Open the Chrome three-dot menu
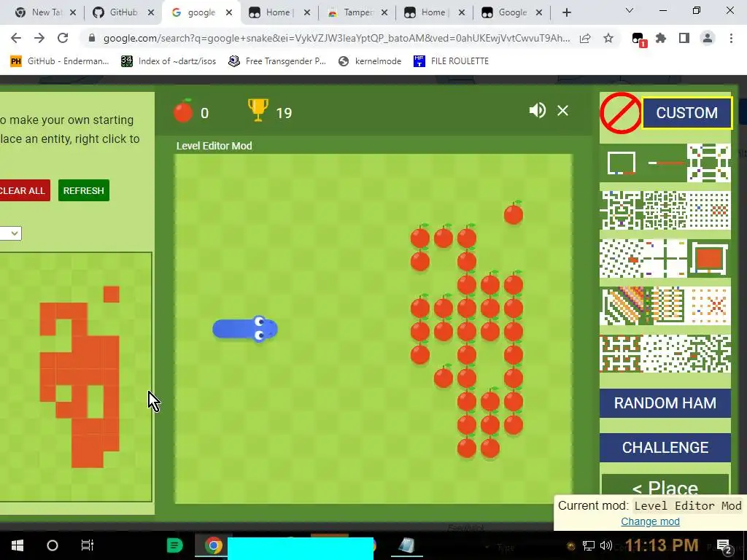The height and width of the screenshot is (560, 747). (x=731, y=38)
